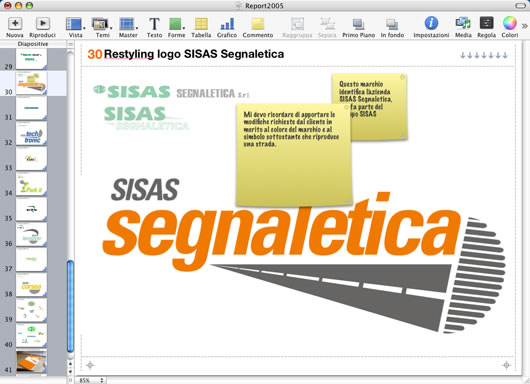
Task: Select slide 29 thumbnail
Action: (31, 58)
